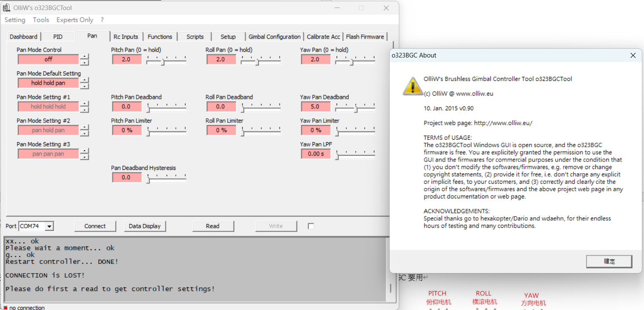Click the Pan Mode Control value field showing off
The image size is (644, 310).
[48, 60]
